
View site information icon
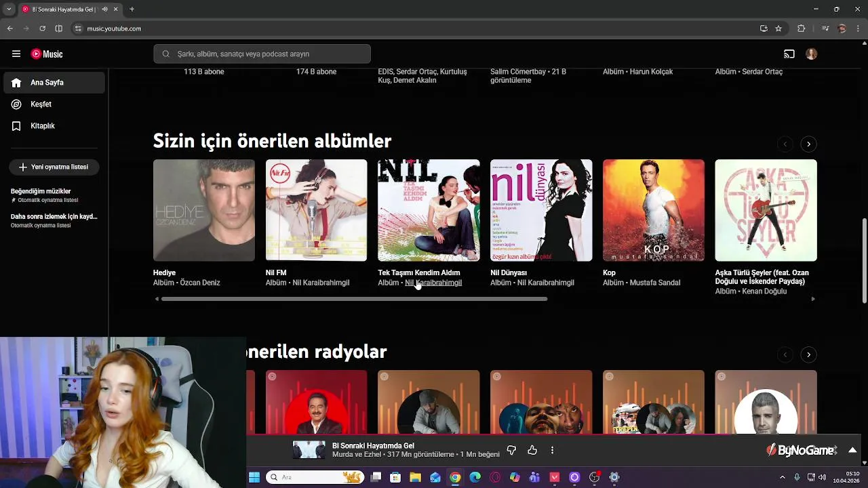(x=78, y=28)
